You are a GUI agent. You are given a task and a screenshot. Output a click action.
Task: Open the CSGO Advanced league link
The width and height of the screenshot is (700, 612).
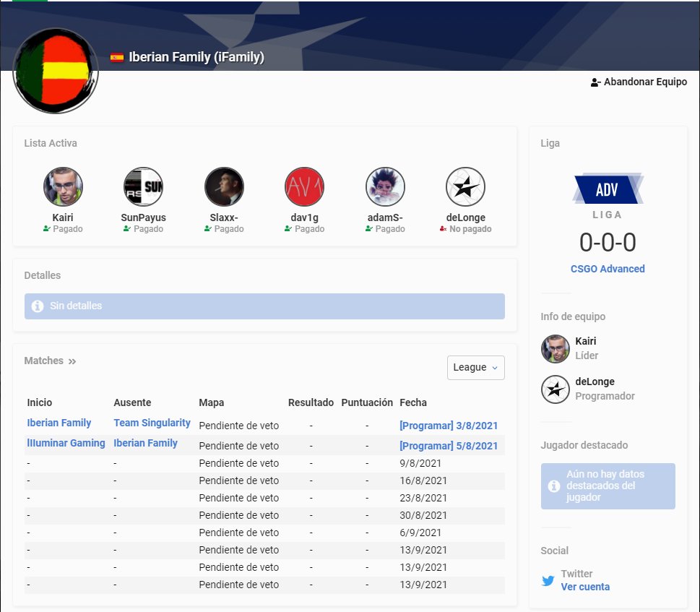(608, 269)
